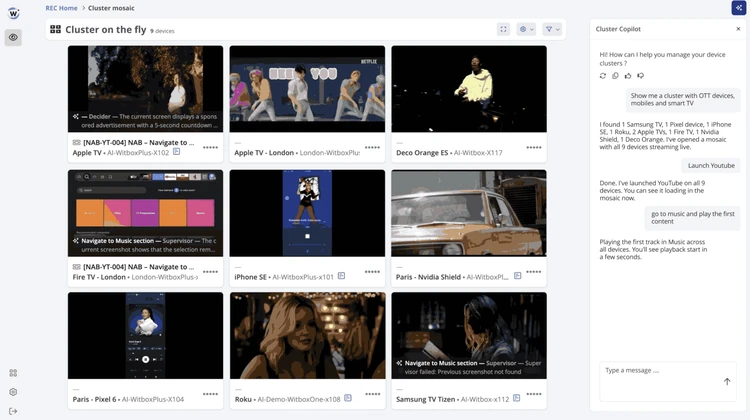750x420 pixels.
Task: Click 'iPhone SE' device name
Action: coord(250,277)
